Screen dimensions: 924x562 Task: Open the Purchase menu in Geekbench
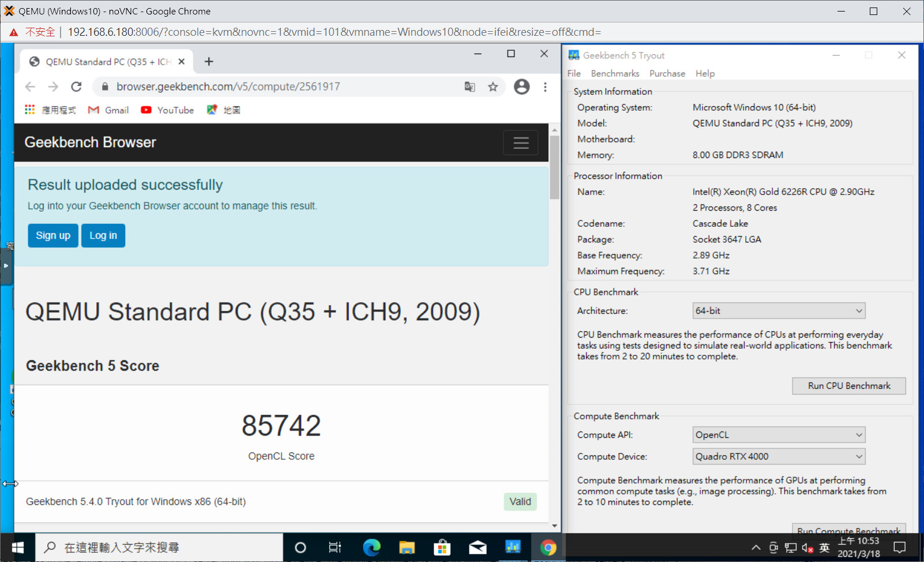(667, 73)
